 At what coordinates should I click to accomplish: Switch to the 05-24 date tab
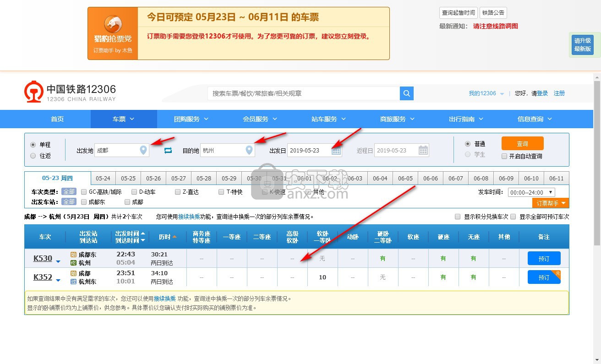[103, 179]
